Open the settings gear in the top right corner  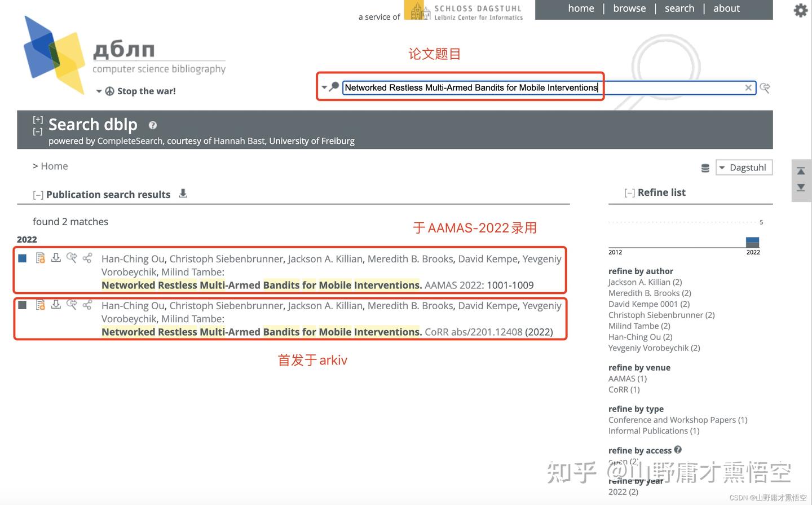tap(800, 10)
